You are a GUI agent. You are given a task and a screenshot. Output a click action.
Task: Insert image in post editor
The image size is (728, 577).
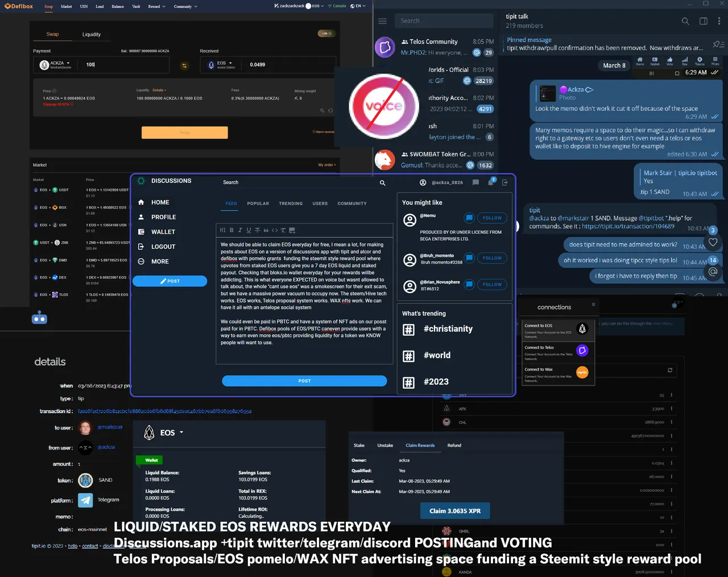pos(292,230)
